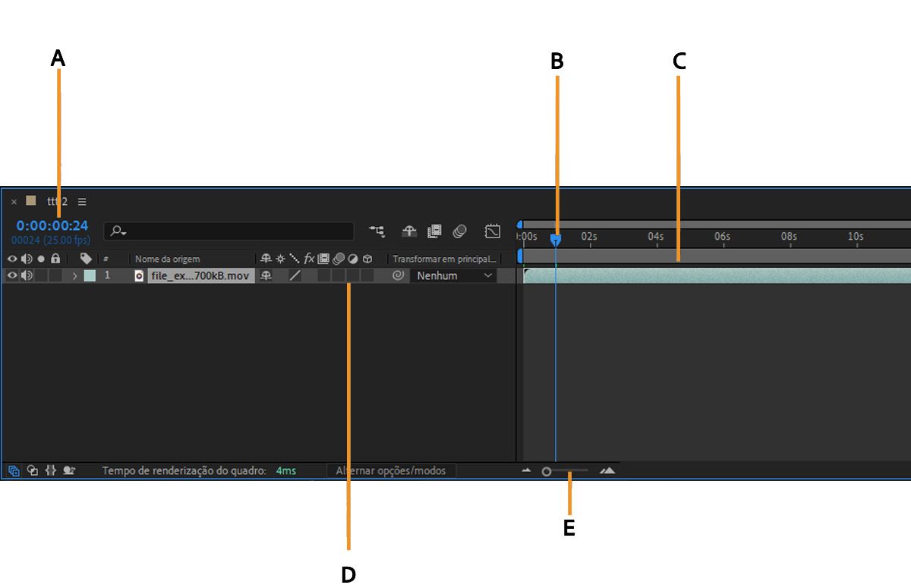The image size is (911, 588).
Task: Click the Collapse Transformations sun header icon
Action: (x=280, y=259)
